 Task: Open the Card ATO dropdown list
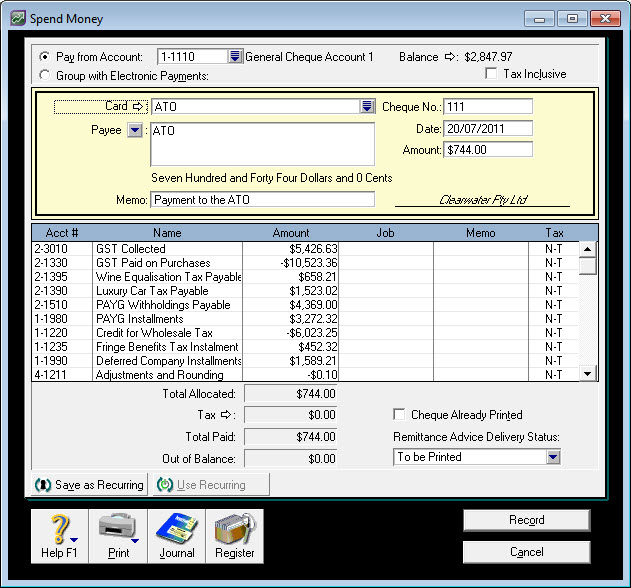367,106
